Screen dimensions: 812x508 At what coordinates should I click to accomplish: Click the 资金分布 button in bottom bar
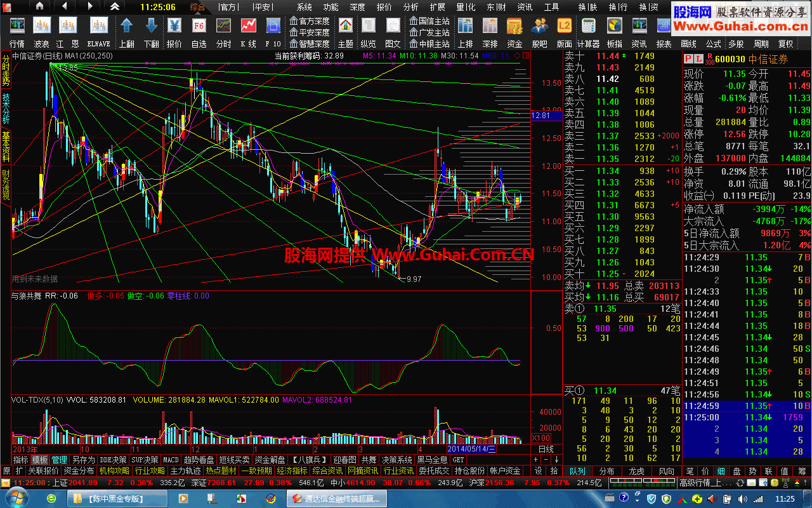pos(79,471)
